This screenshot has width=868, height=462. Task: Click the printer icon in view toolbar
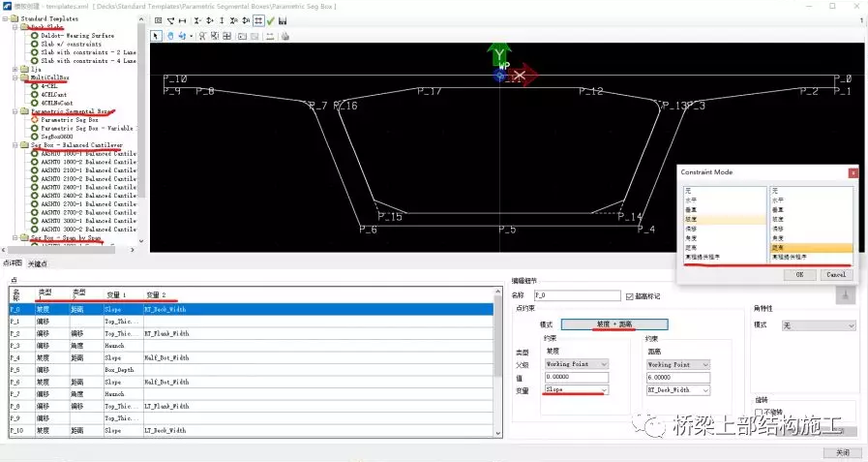[285, 37]
